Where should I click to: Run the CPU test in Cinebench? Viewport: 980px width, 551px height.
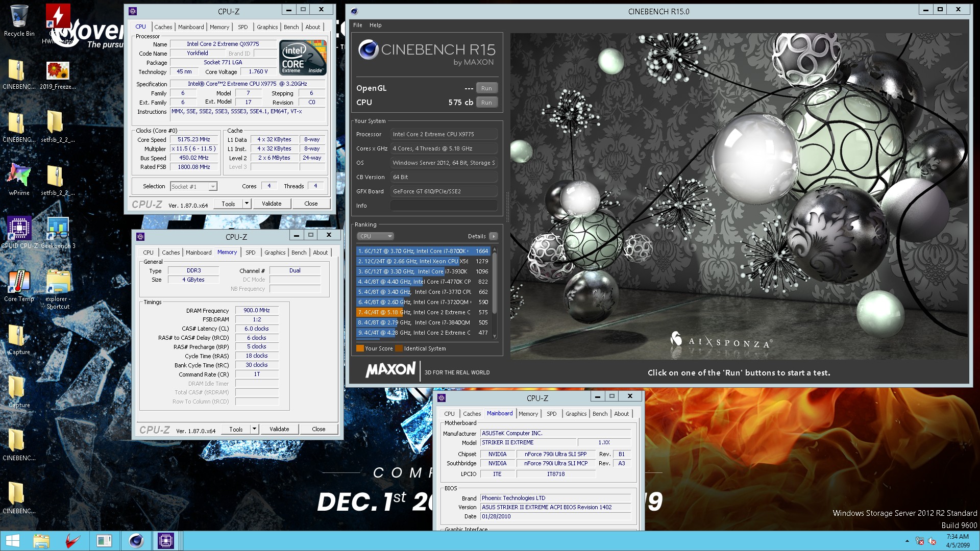486,102
